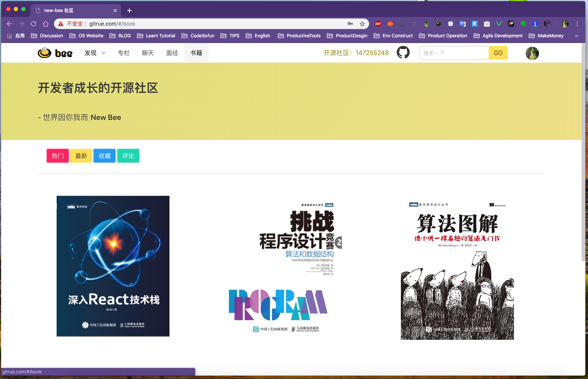Open the Notion web clipper extension

(547, 24)
